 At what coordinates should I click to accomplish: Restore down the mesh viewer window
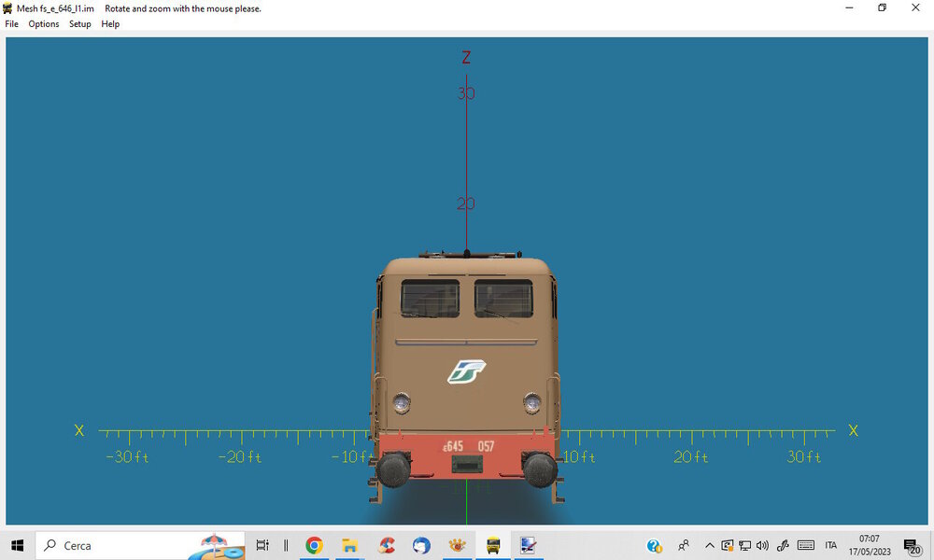click(x=883, y=7)
